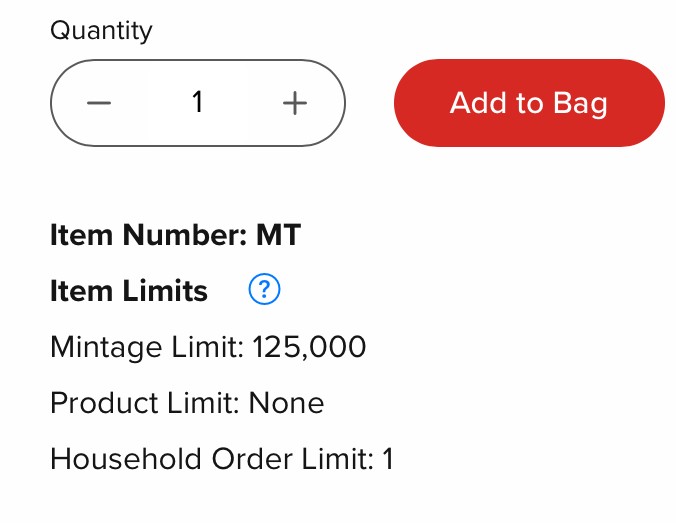The width and height of the screenshot is (676, 523).
Task: Click the Quantity label
Action: pyautogui.click(x=101, y=31)
